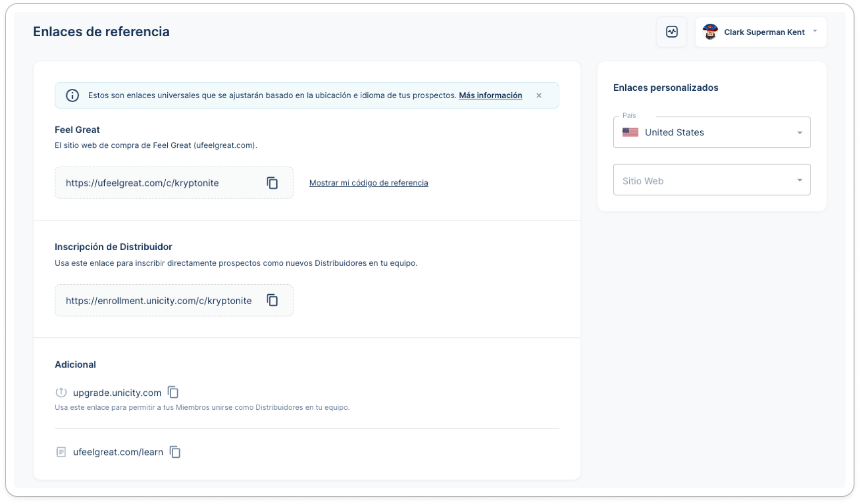Expand the Sitio Web dropdown
Viewport: 860px width, 504px height.
712,180
